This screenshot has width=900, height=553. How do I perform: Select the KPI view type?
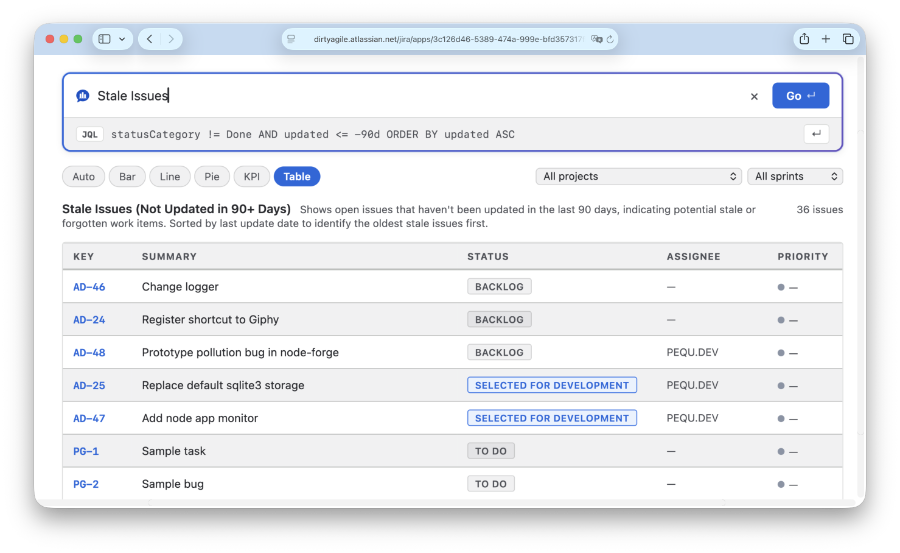(x=251, y=176)
